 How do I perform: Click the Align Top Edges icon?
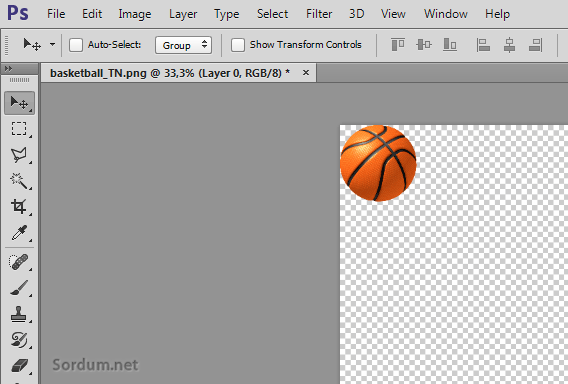click(398, 45)
